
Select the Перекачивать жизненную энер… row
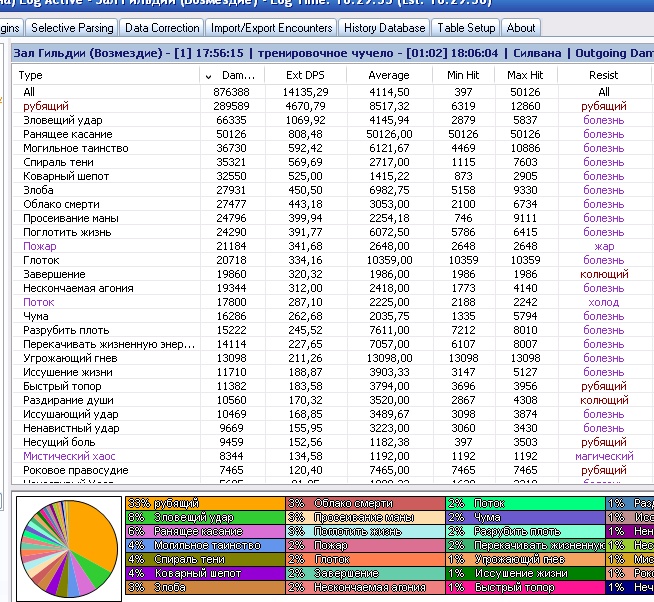pyautogui.click(x=332, y=344)
